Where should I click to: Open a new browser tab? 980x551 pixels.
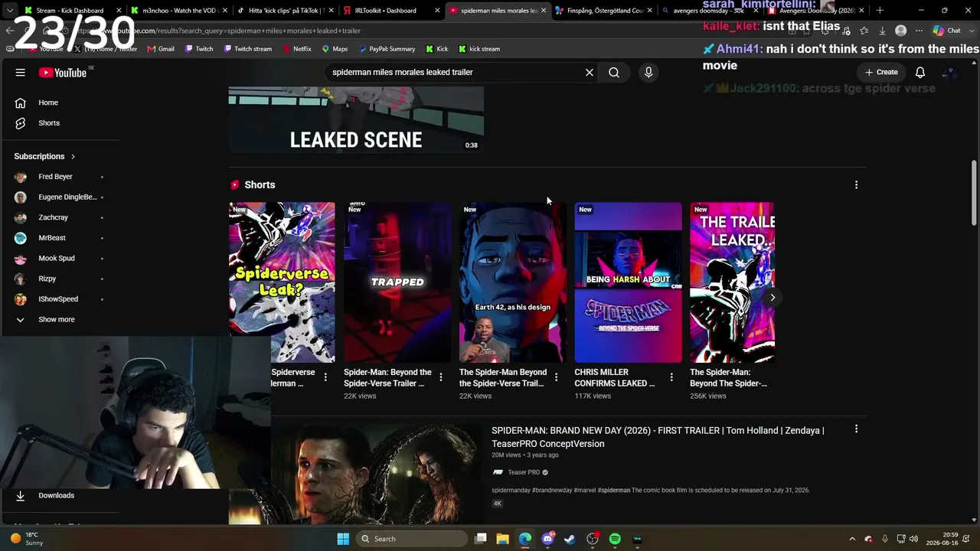[880, 11]
